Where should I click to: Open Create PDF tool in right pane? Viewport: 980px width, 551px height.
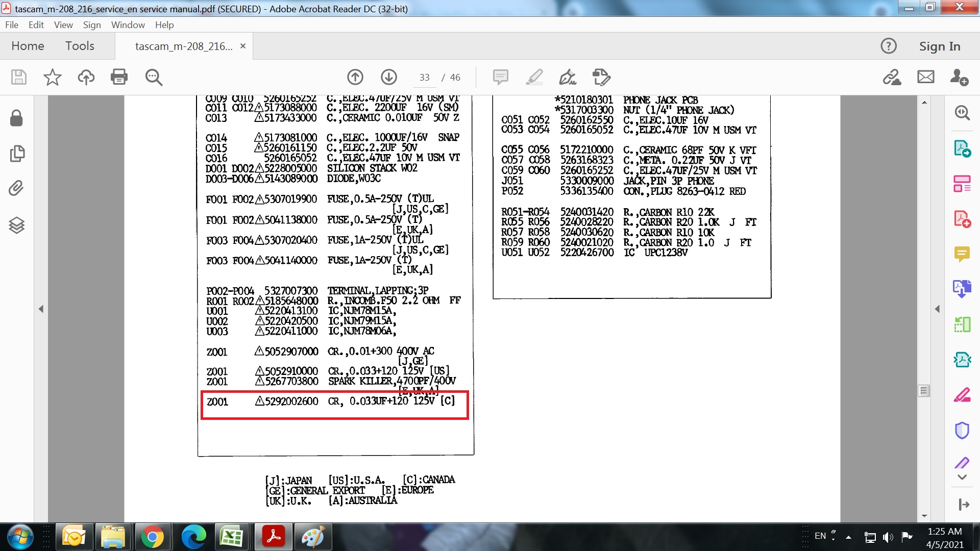coord(962,219)
